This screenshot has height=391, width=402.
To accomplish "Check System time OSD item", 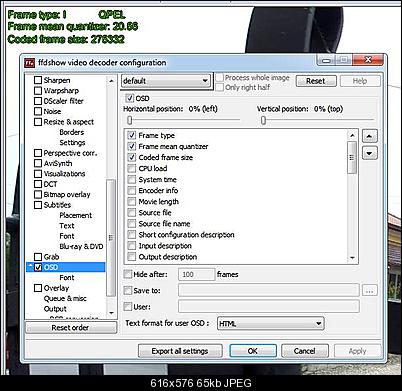I will [x=132, y=179].
